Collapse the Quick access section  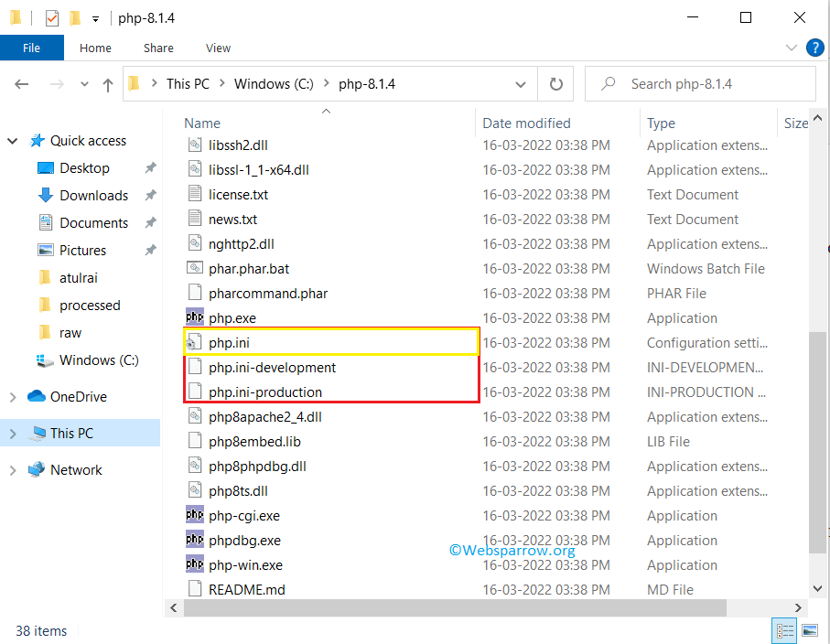pyautogui.click(x=13, y=140)
